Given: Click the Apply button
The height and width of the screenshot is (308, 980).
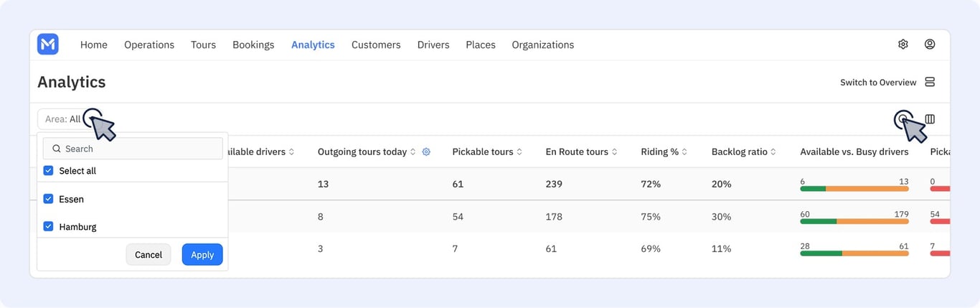Looking at the screenshot, I should (x=202, y=255).
